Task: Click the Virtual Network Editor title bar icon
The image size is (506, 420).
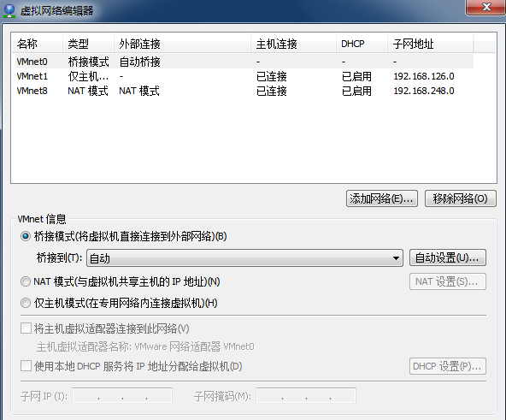Action: click(9, 10)
